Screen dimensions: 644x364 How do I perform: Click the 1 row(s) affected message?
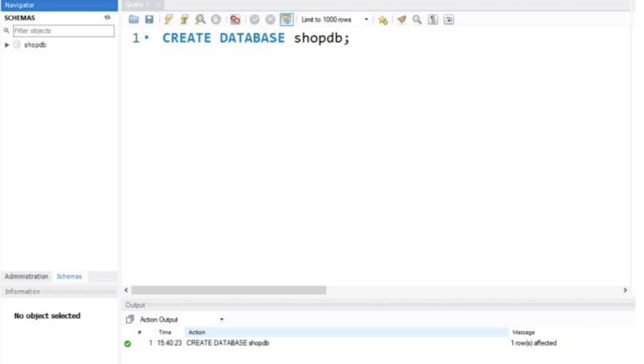point(534,343)
